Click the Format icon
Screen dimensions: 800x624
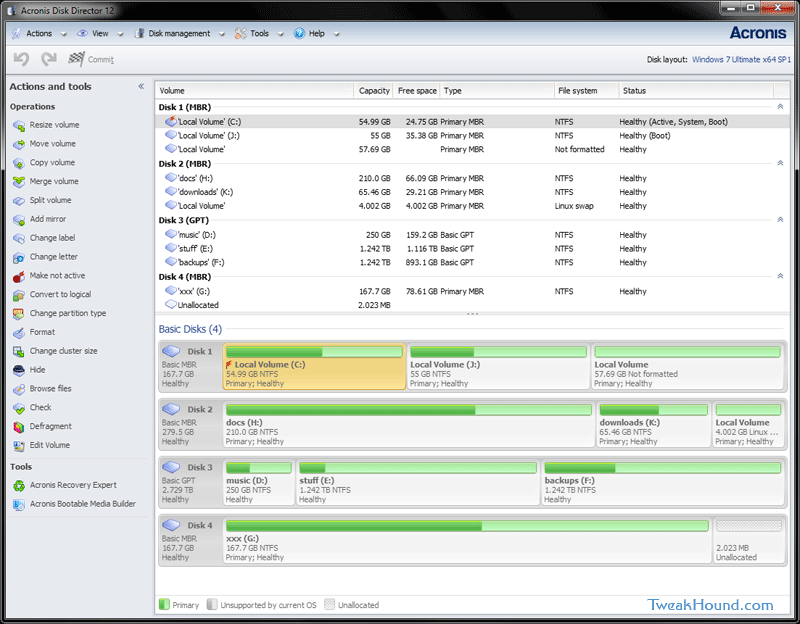19,333
